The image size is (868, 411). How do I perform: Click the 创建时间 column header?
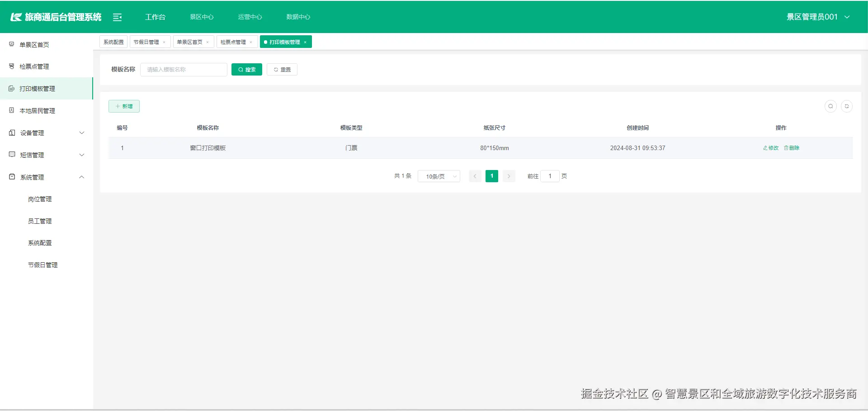(637, 128)
